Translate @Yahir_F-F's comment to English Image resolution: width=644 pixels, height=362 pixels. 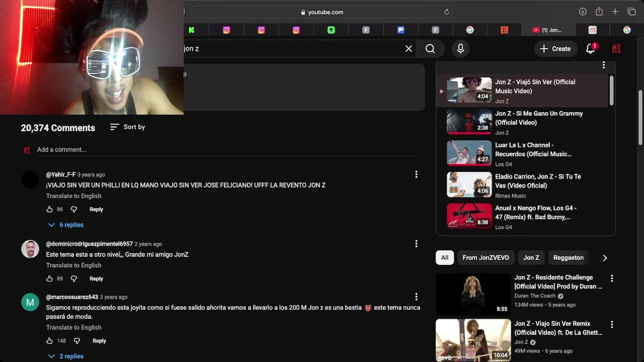pos(74,196)
